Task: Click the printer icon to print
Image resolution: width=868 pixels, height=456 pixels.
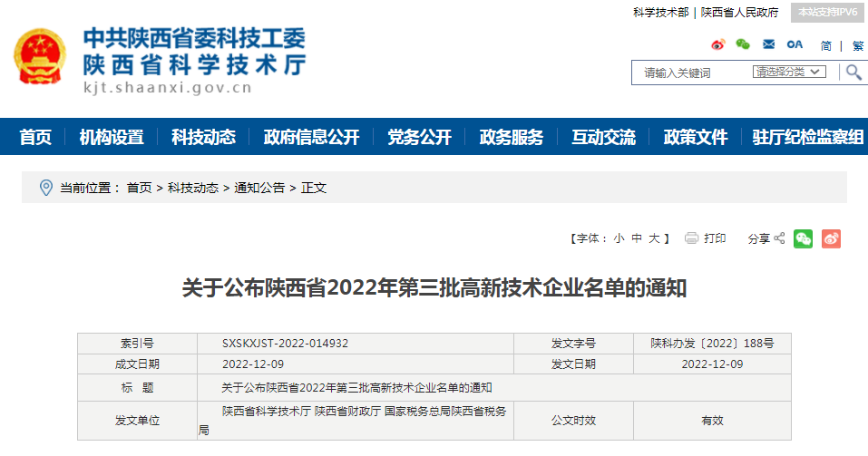Action: click(692, 238)
